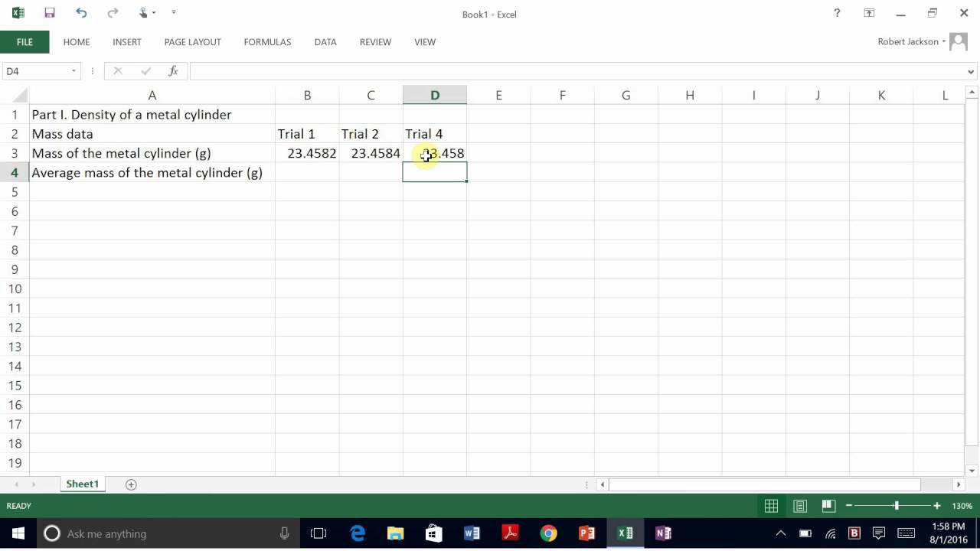Toggle Touch/Mouse mode icon

click(x=144, y=13)
